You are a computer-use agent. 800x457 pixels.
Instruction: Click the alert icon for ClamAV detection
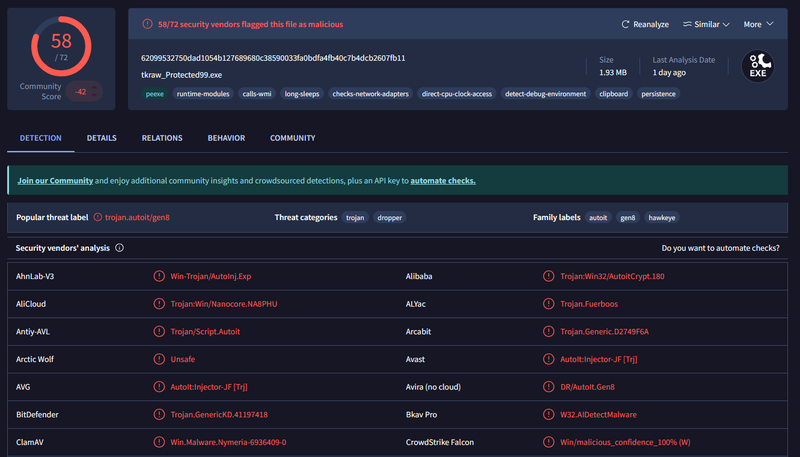[x=159, y=442]
